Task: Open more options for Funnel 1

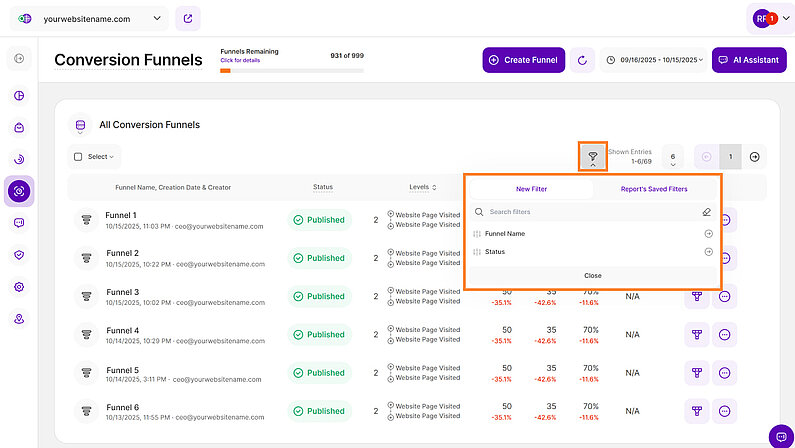Action: [x=725, y=220]
